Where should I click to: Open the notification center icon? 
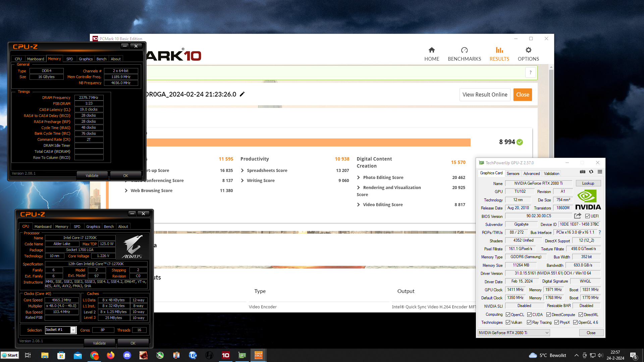(634, 355)
